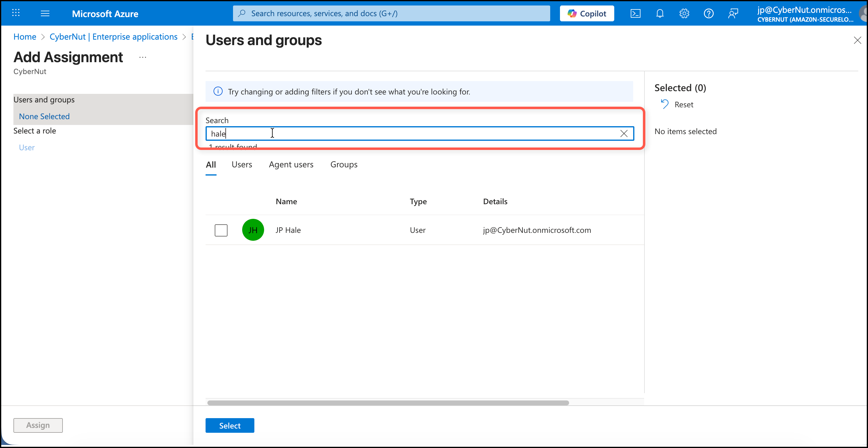Open the Add Assignment ellipsis menu
Screen dimensions: 868x448
[142, 57]
